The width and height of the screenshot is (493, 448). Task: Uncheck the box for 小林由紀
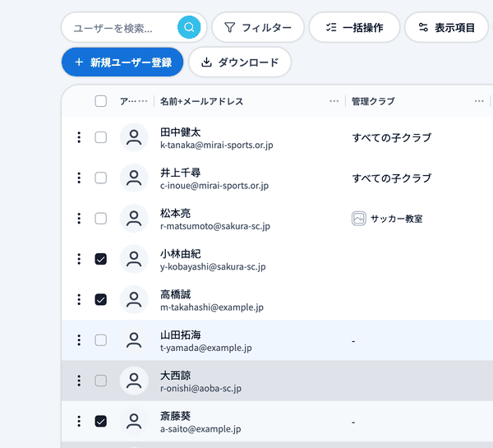pos(100,259)
